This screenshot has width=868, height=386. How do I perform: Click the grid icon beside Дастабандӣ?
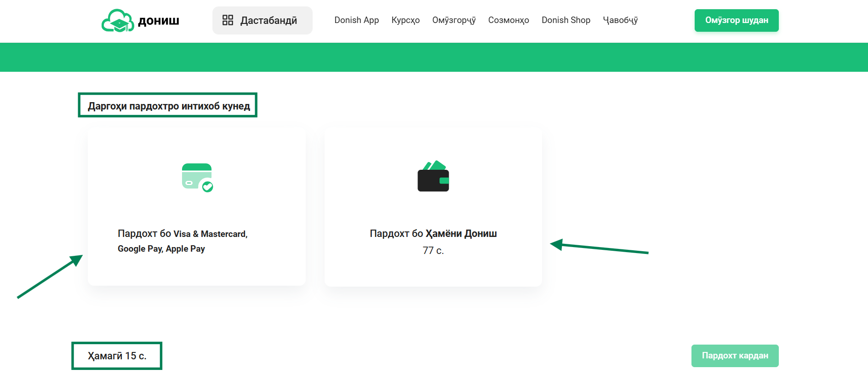click(228, 20)
